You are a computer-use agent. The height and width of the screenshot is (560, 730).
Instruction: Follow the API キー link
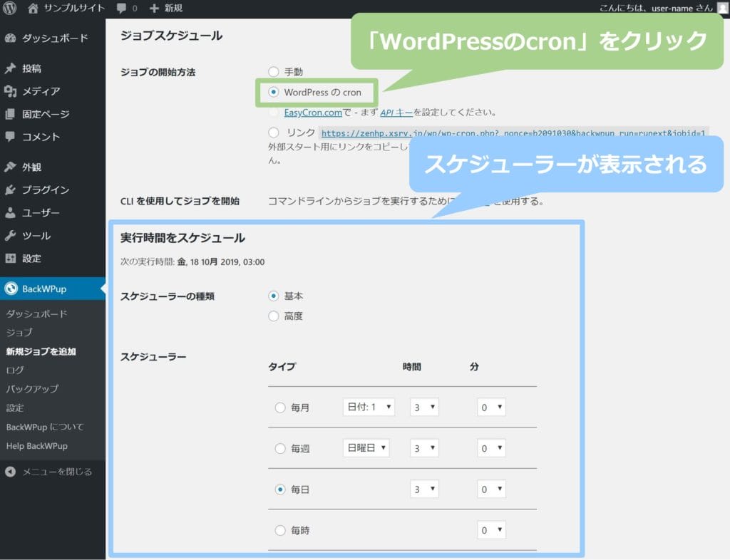coord(396,113)
